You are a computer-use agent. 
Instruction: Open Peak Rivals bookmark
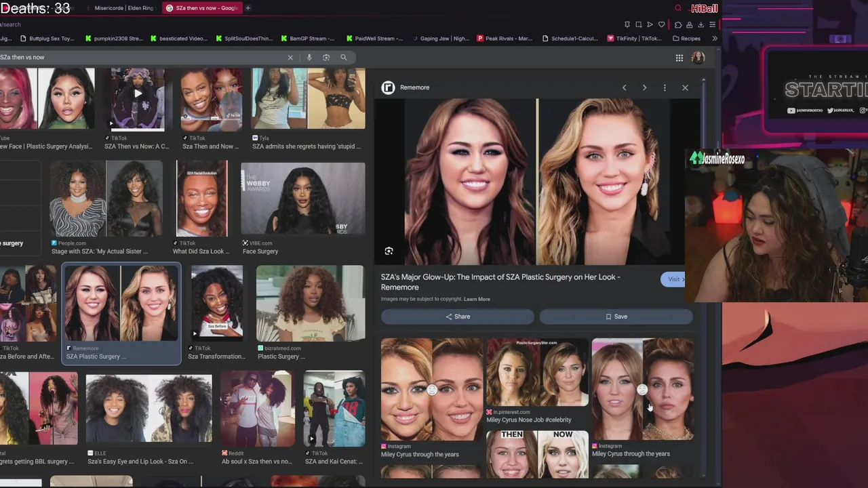tap(505, 39)
